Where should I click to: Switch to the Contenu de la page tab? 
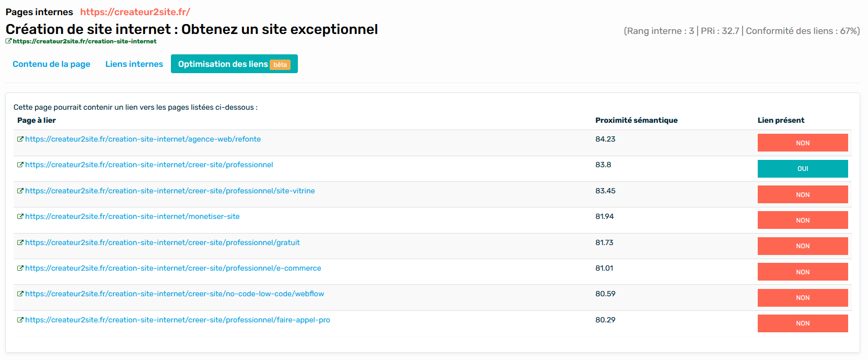tap(51, 64)
